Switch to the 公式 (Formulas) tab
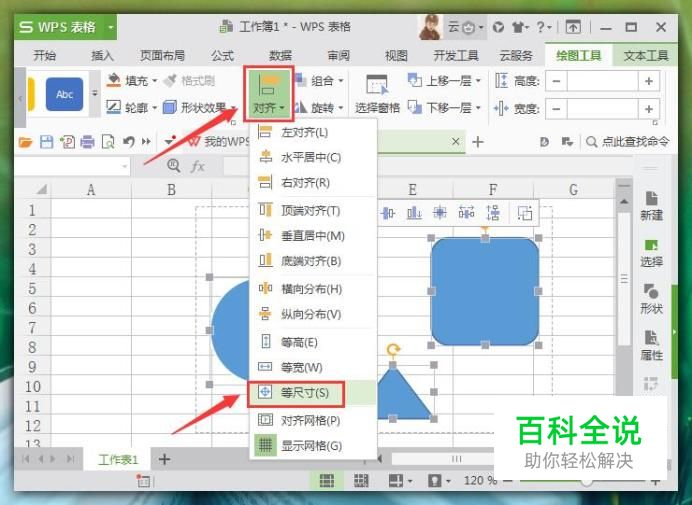 point(222,56)
